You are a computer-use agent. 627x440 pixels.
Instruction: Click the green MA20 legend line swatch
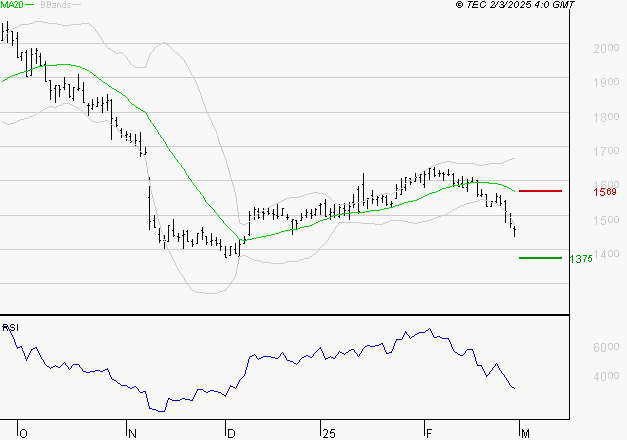coord(29,5)
